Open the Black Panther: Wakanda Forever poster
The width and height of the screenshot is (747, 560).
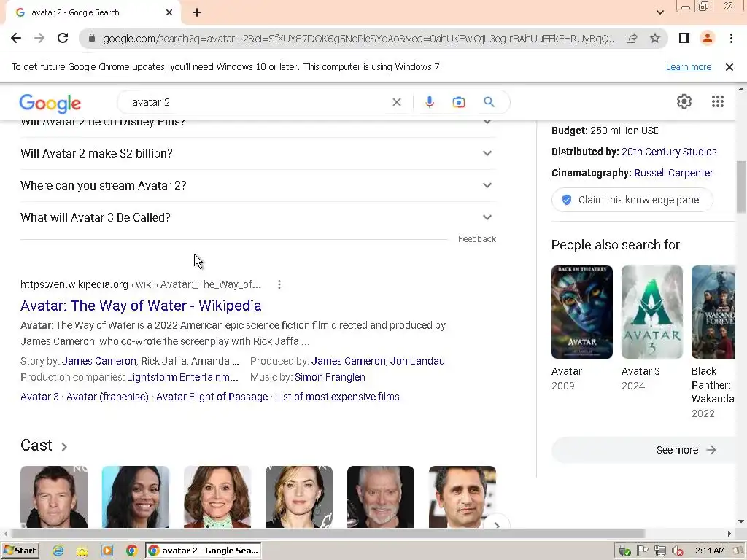tap(713, 312)
